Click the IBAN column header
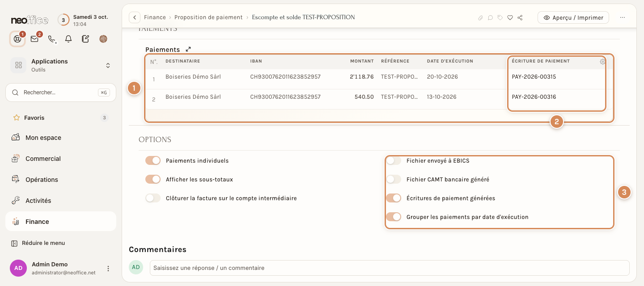The height and width of the screenshot is (286, 644). point(256,61)
